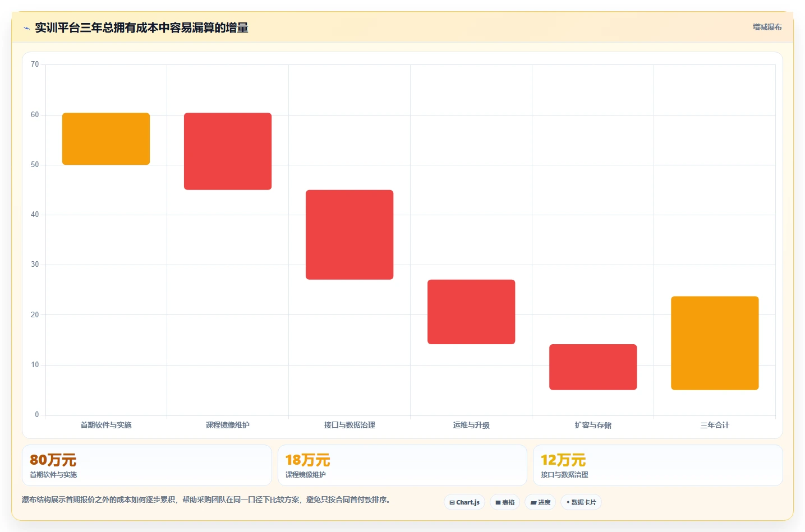Click the description text starting 瀑布结构展示
Screen dimensions: 805x532
tap(206, 499)
